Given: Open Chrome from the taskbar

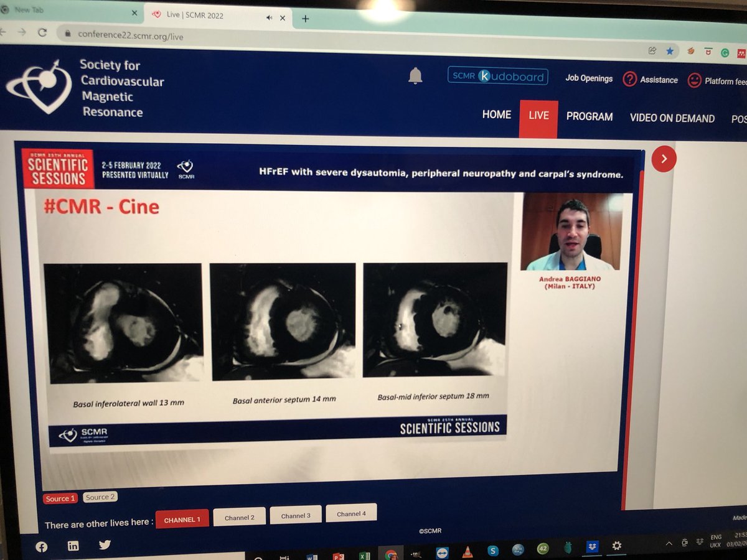Looking at the screenshot, I should coord(390,554).
